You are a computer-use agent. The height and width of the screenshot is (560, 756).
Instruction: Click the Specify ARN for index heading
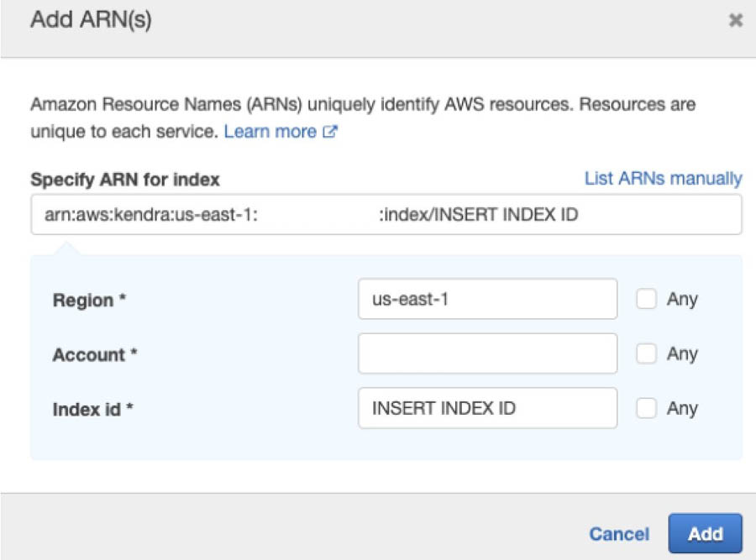[125, 180]
